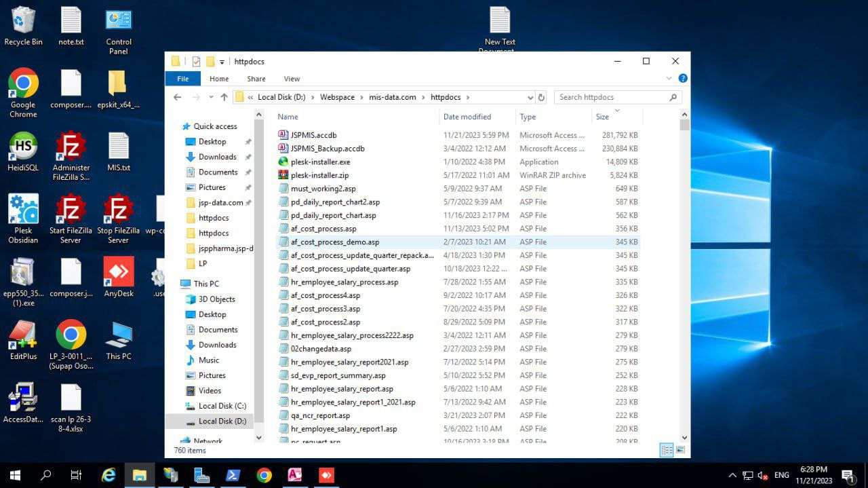Open the View ribbon tab
868x488 pixels.
[x=292, y=79]
